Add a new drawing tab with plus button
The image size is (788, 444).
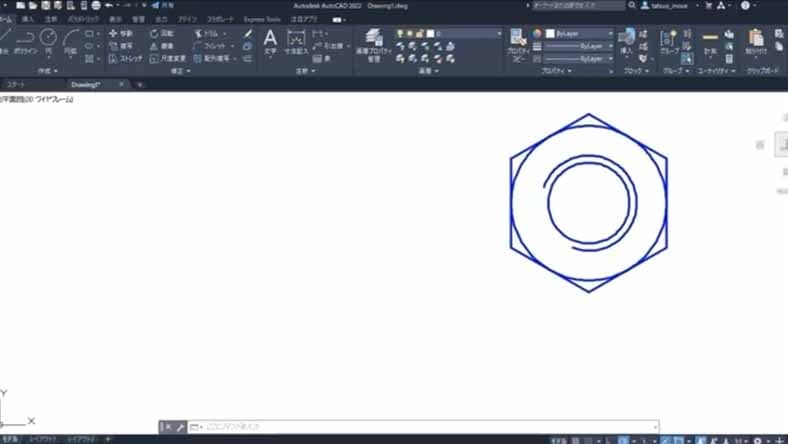pos(140,84)
